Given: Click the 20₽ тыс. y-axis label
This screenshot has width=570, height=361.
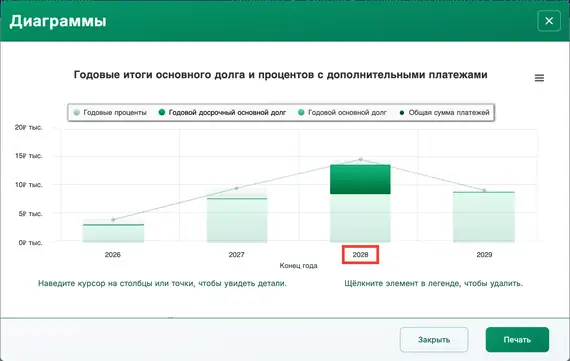Looking at the screenshot, I should 29,127.
